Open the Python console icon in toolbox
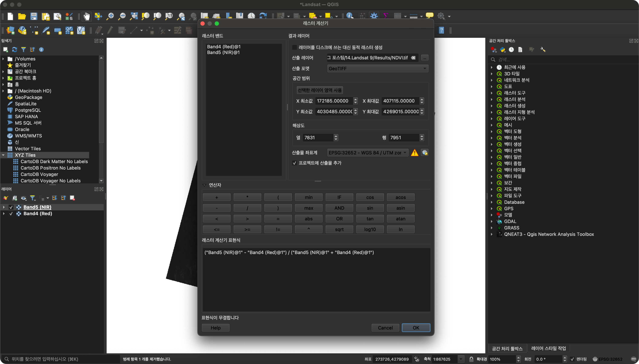639x364 pixels. 502,49
